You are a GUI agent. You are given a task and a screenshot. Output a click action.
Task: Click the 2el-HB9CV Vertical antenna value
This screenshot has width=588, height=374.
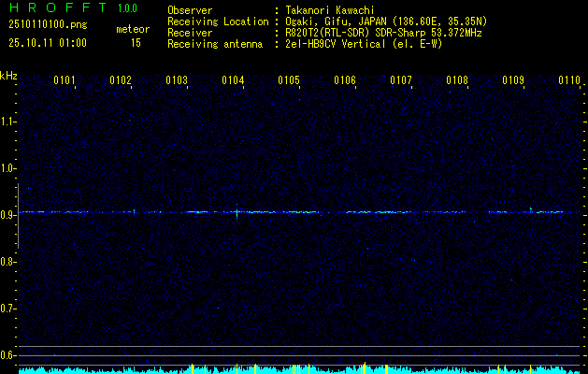click(365, 44)
